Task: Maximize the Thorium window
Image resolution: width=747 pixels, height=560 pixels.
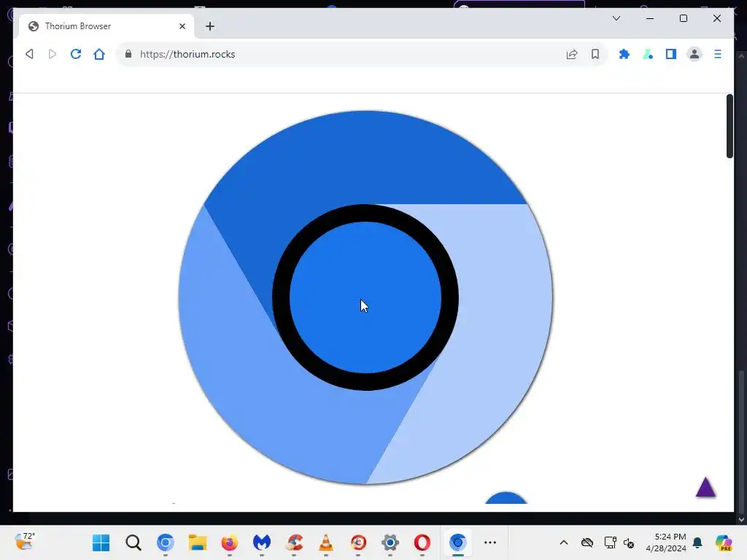Action: click(683, 18)
